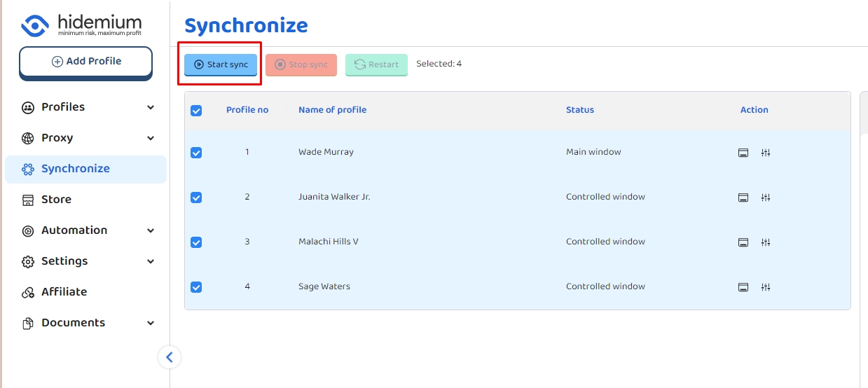This screenshot has width=868, height=388.
Task: Click the window icon for Wade Murray
Action: (743, 153)
